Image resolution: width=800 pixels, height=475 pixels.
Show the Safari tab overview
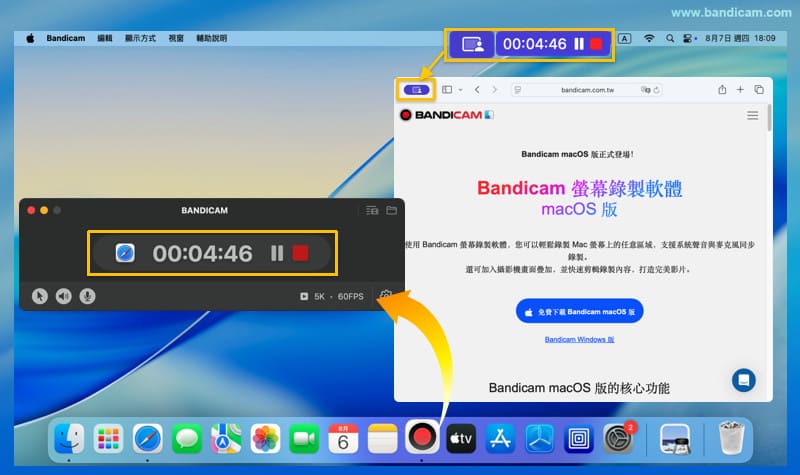759,90
